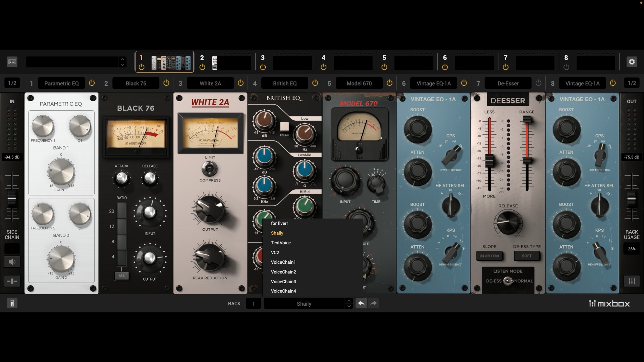Click the redo arrow button

[x=373, y=303]
